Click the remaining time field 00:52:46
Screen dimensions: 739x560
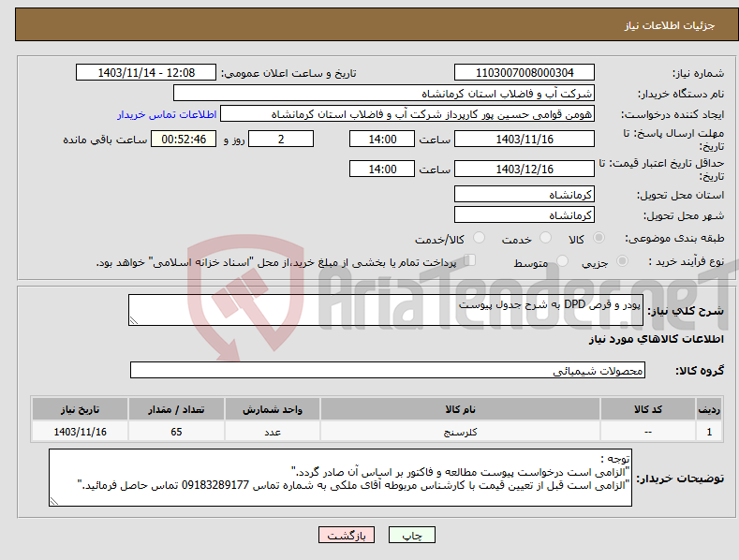pyautogui.click(x=184, y=139)
